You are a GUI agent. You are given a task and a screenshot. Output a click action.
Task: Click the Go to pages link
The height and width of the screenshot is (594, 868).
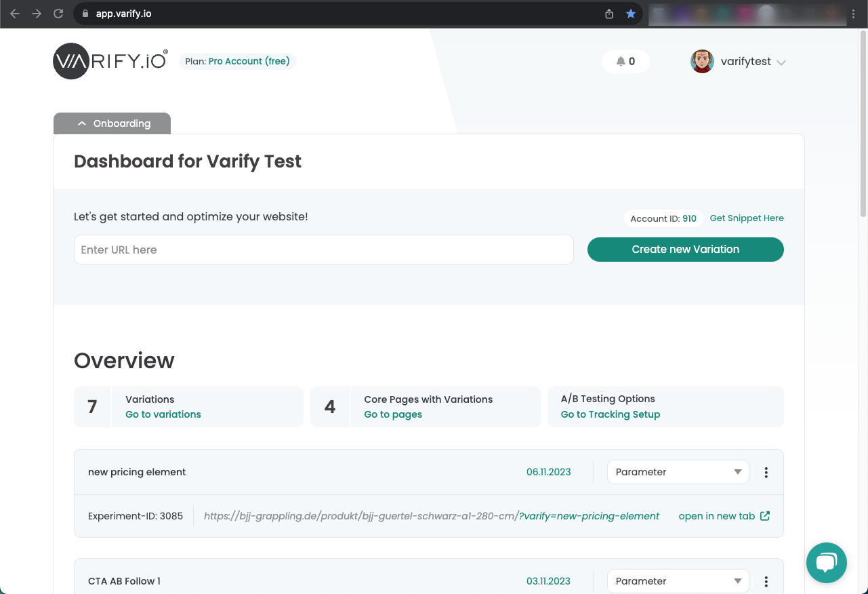point(393,414)
